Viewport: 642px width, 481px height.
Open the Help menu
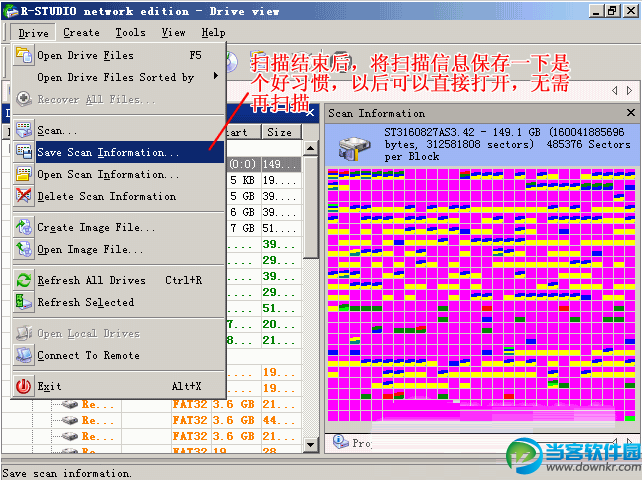pyautogui.click(x=213, y=32)
